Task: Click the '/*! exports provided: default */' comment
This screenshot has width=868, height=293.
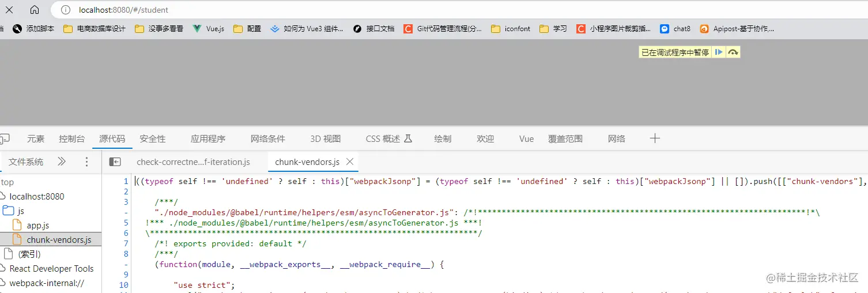Action: [x=231, y=243]
